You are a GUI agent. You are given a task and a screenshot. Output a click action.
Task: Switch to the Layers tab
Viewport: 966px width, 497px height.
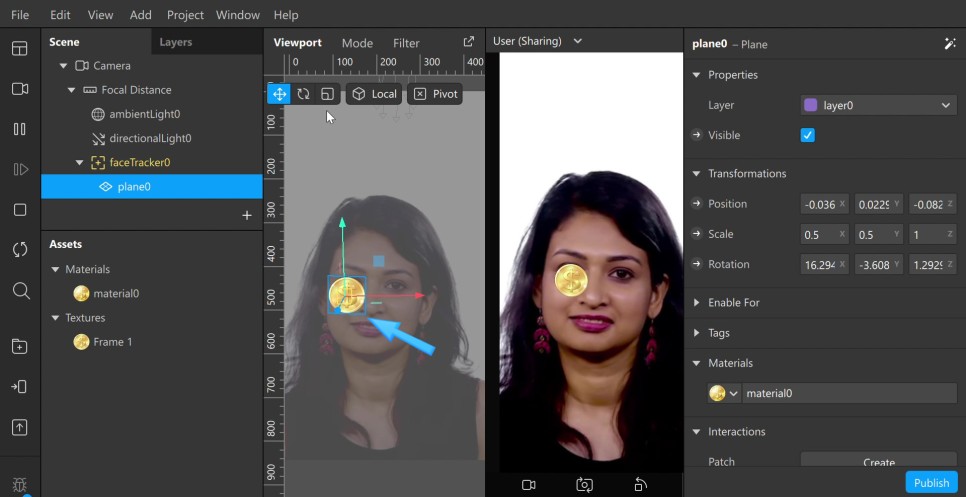[x=176, y=42]
